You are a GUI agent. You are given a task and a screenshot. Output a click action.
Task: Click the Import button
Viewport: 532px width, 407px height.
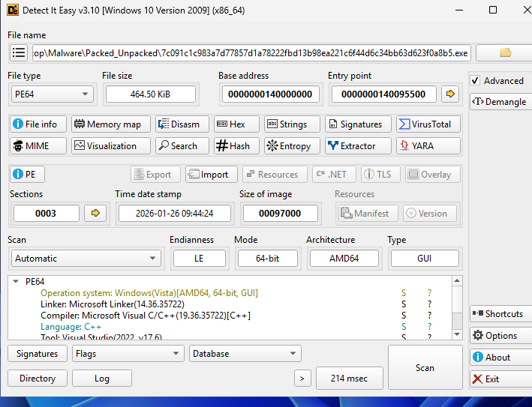point(212,175)
